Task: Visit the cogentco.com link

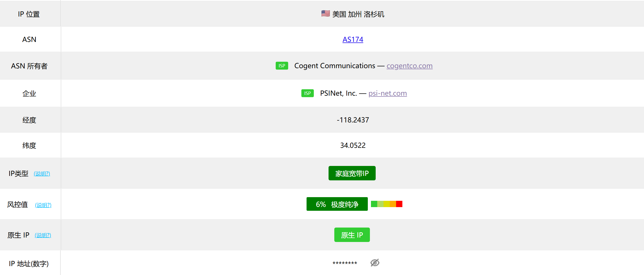Action: 409,66
